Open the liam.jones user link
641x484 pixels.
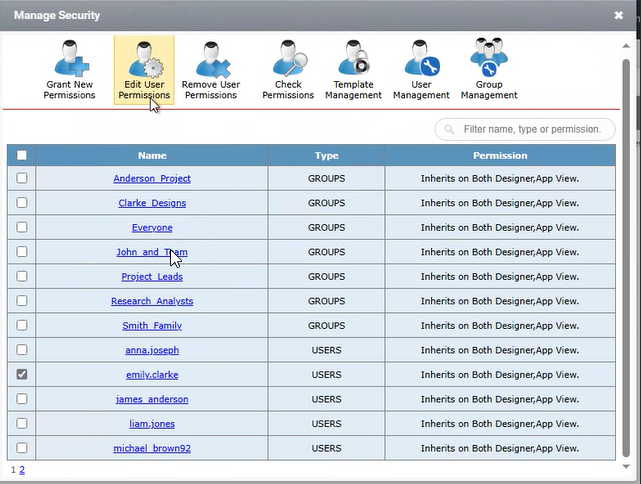[x=152, y=424]
